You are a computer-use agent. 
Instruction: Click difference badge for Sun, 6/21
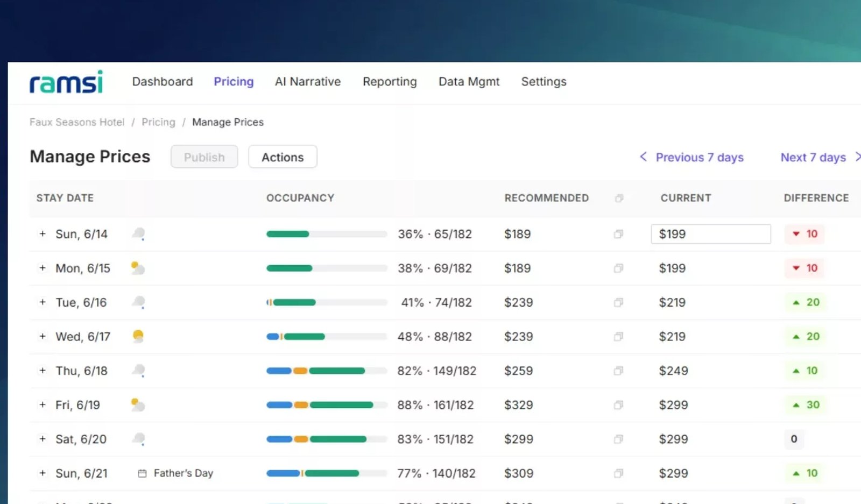(x=804, y=473)
